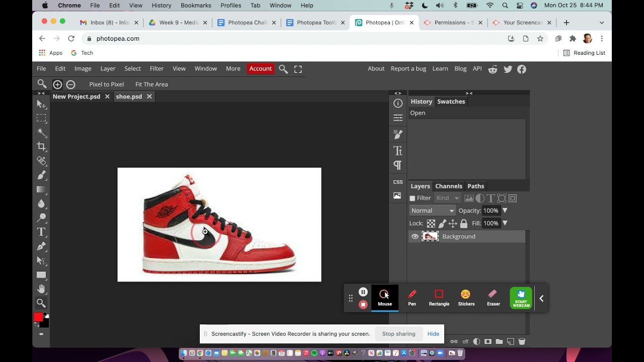
Task: Select the Rectangle Select tool
Action: [42, 118]
